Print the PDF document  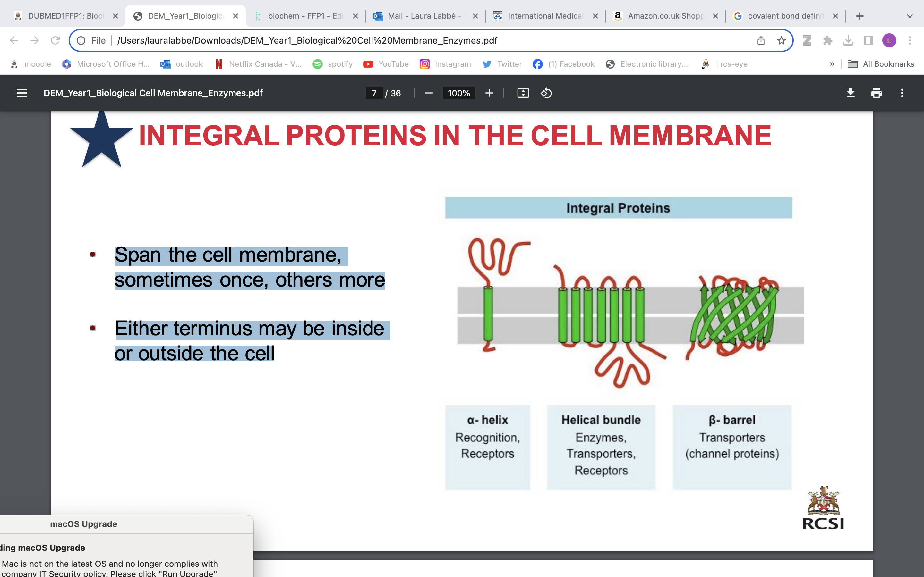(x=876, y=93)
